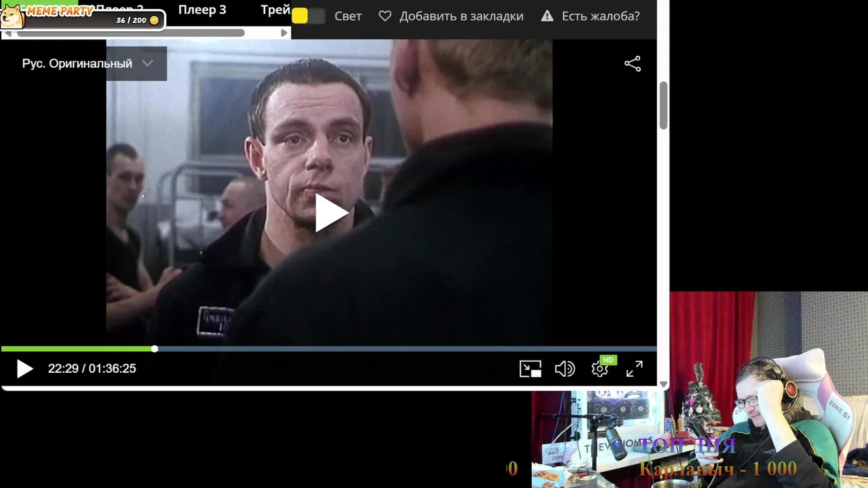Play the video with the center play button
This screenshot has height=488, width=868.
pos(331,213)
